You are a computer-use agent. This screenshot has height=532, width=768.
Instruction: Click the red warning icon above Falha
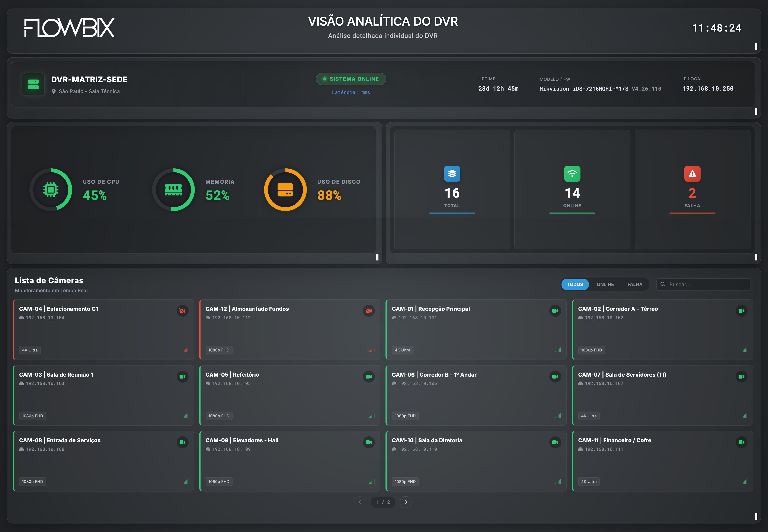click(692, 174)
